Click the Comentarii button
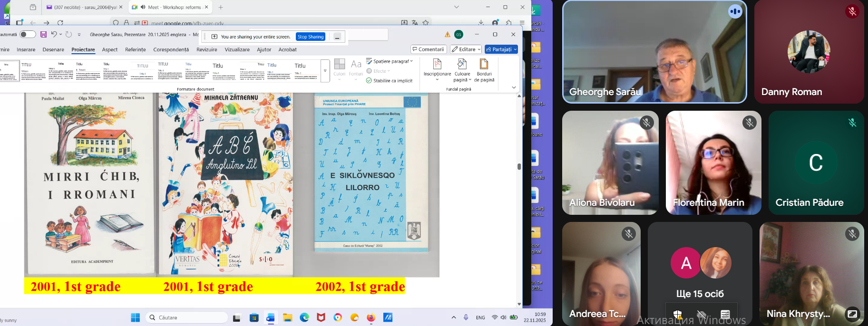This screenshot has height=326, width=868. [429, 49]
